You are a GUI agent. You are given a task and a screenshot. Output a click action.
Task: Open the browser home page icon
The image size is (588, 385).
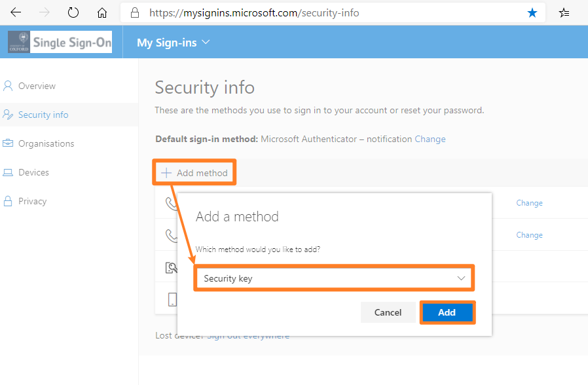[102, 13]
